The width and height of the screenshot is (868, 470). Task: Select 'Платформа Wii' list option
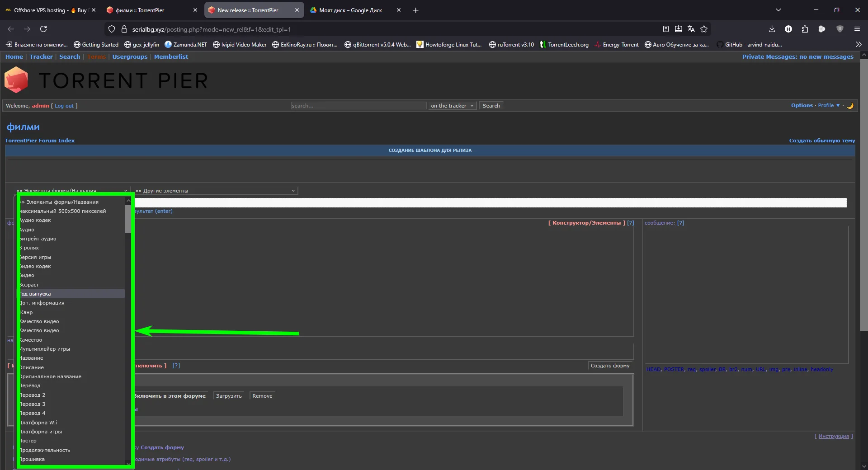(71, 423)
